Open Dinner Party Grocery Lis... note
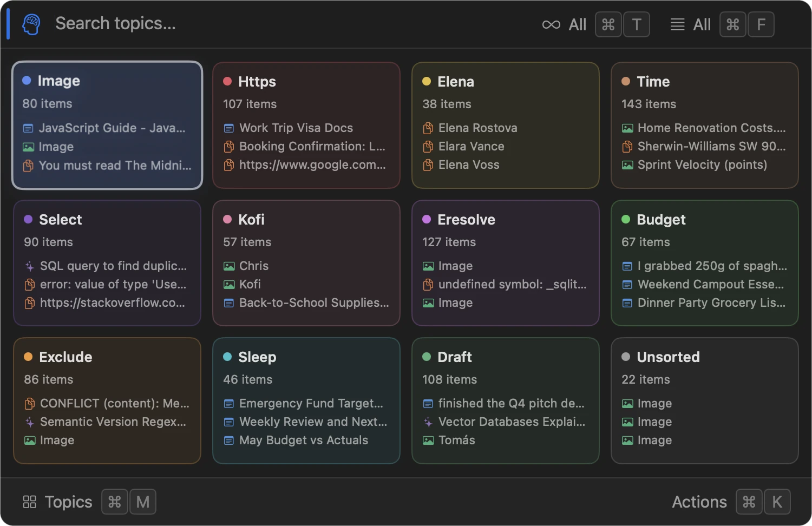The image size is (812, 526). point(711,303)
